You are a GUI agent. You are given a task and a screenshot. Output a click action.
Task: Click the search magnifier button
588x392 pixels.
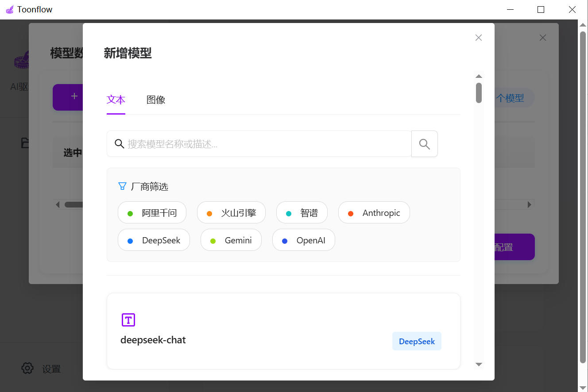424,144
